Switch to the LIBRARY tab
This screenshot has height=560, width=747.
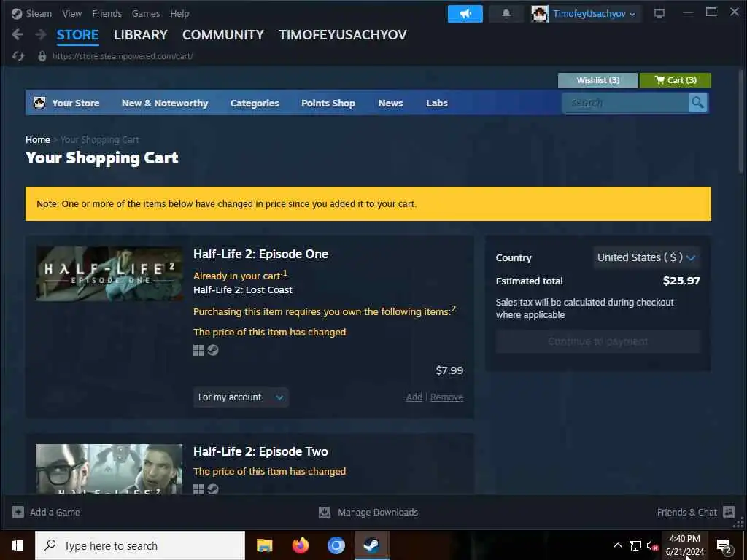[141, 35]
